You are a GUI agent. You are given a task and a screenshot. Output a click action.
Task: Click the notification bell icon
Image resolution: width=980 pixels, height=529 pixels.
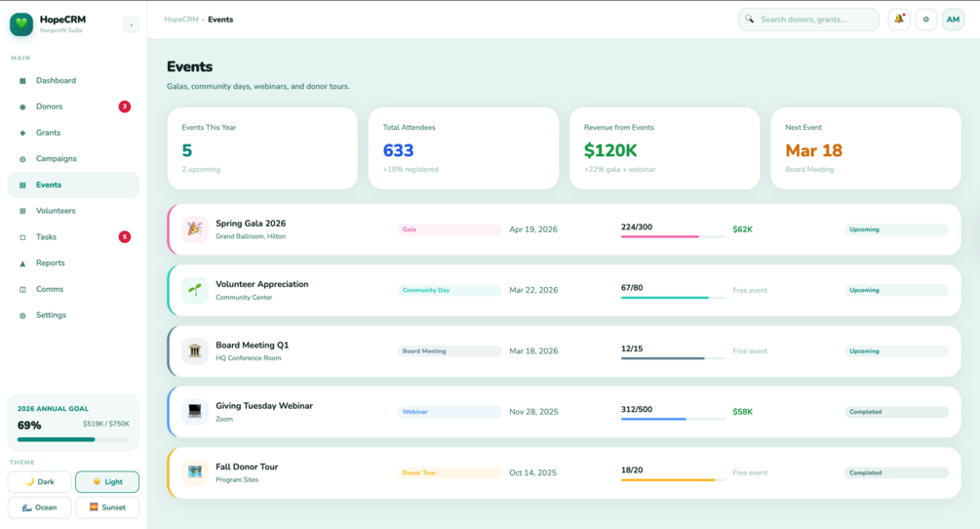899,20
